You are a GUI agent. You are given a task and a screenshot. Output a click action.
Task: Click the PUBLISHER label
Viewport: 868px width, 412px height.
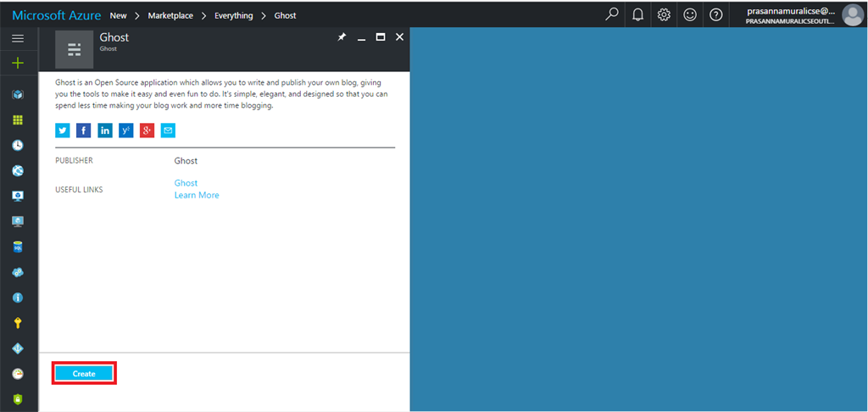[75, 160]
